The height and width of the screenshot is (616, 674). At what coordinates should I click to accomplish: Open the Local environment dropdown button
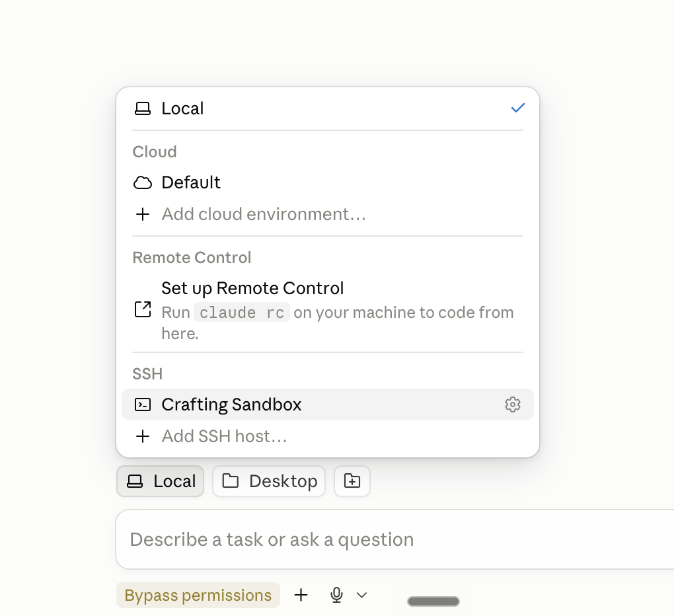[x=161, y=481]
